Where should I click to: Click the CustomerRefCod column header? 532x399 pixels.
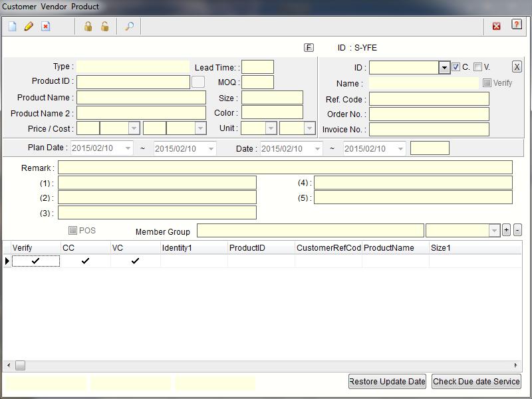point(329,247)
